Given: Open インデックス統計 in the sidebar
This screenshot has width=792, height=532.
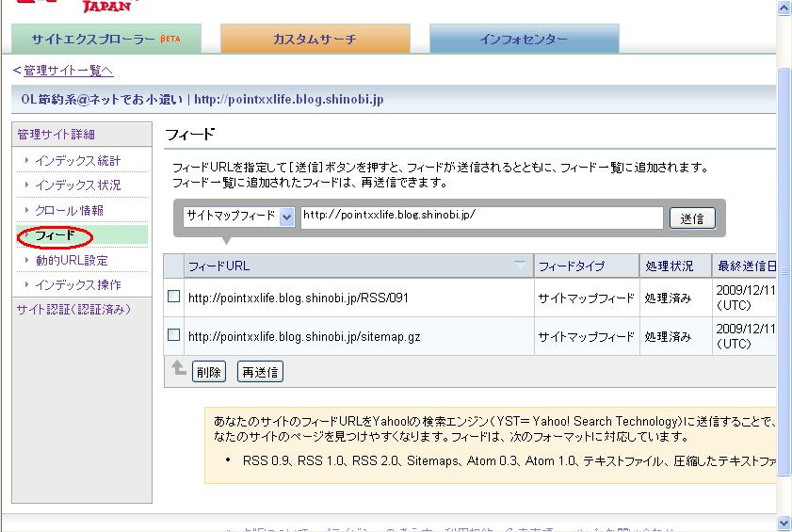Looking at the screenshot, I should click(x=78, y=161).
